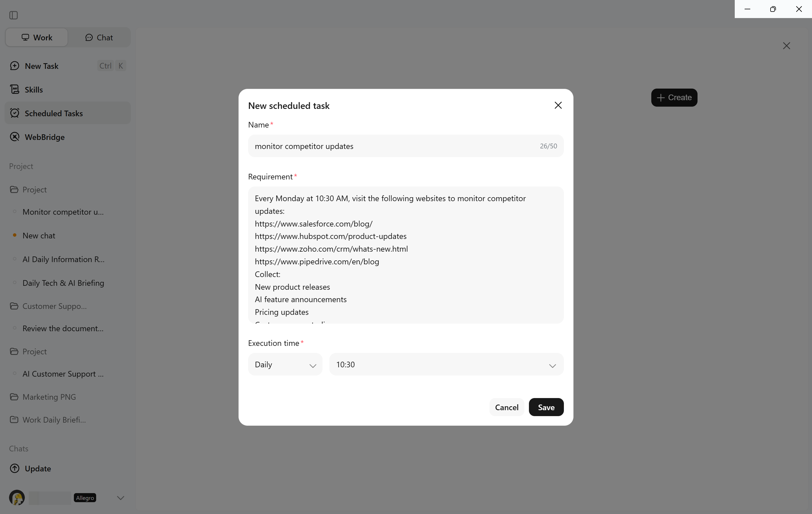Click the Marketing PNG folder icon

pyautogui.click(x=14, y=397)
